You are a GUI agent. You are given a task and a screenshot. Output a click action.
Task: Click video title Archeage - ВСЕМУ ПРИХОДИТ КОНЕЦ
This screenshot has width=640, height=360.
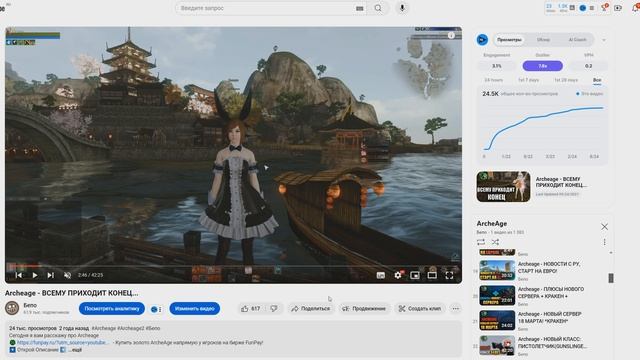pyautogui.click(x=71, y=293)
